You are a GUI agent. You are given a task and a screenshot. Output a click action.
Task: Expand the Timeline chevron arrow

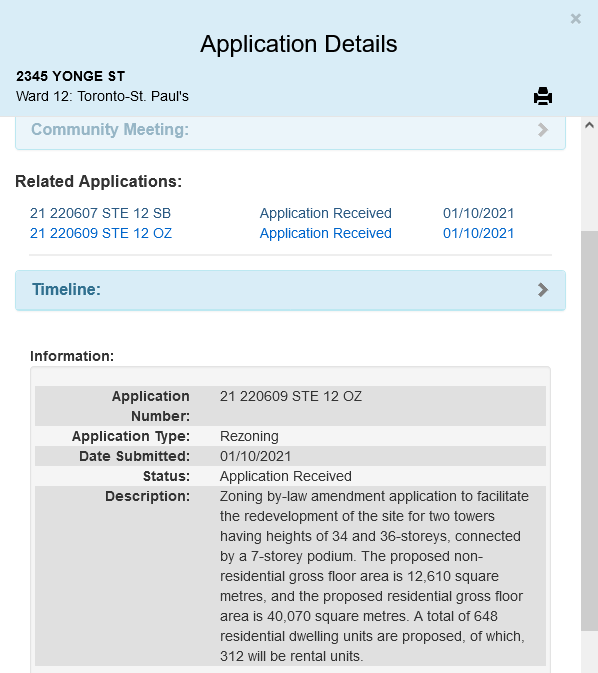coord(543,290)
